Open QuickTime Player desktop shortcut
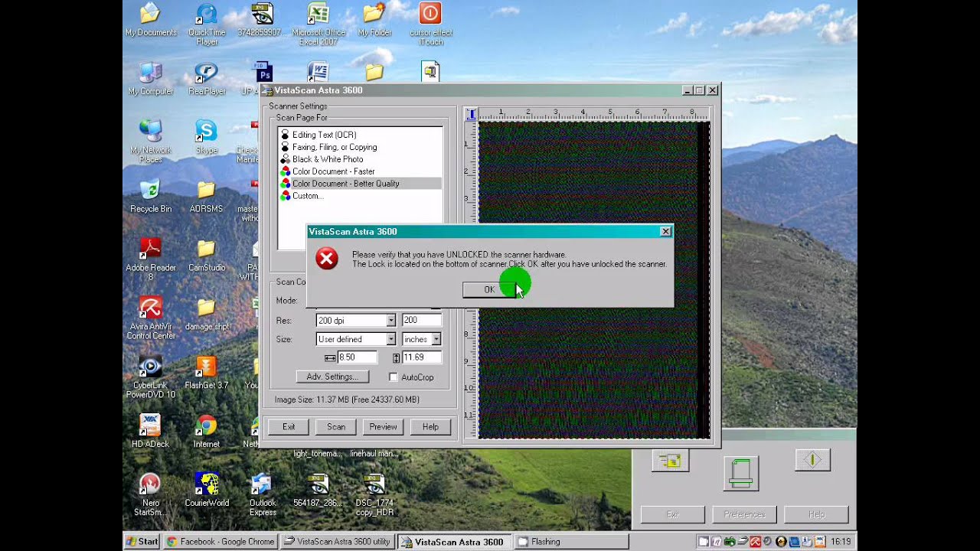Image resolution: width=980 pixels, height=551 pixels. point(207,24)
